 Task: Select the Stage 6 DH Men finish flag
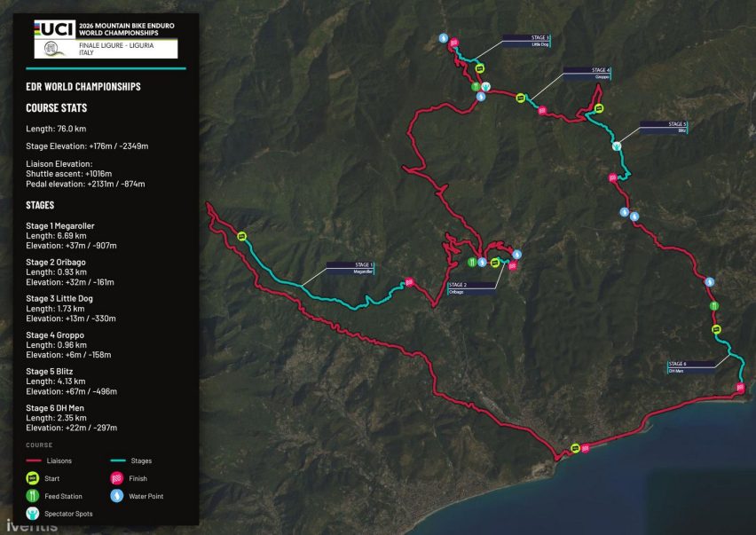pyautogui.click(x=741, y=388)
